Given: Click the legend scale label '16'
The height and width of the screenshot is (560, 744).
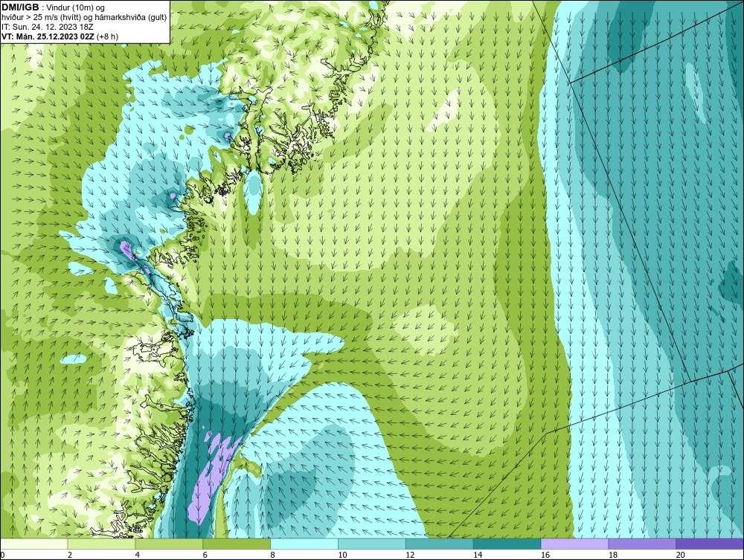Looking at the screenshot, I should 545,555.
